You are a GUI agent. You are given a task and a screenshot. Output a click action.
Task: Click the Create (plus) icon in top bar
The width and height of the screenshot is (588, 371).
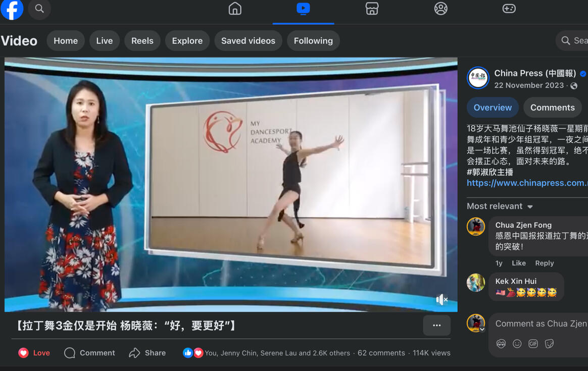coord(509,9)
